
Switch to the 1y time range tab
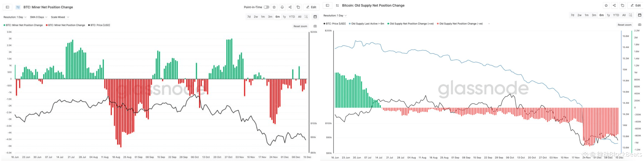(x=285, y=17)
